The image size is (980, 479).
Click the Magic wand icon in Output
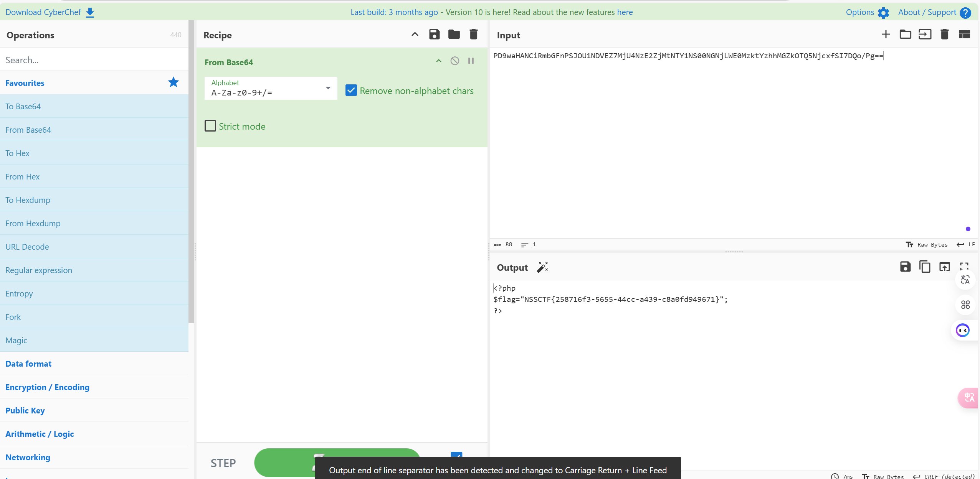(542, 267)
